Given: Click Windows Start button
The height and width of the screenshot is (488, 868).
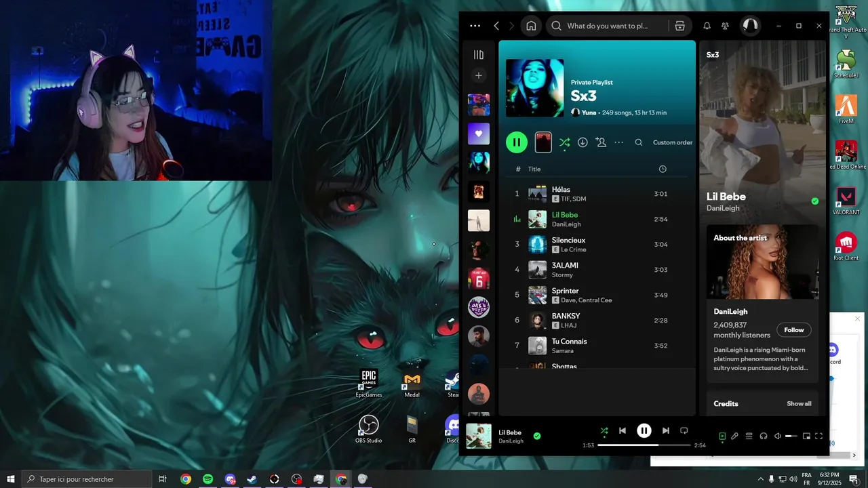Looking at the screenshot, I should coord(10,479).
